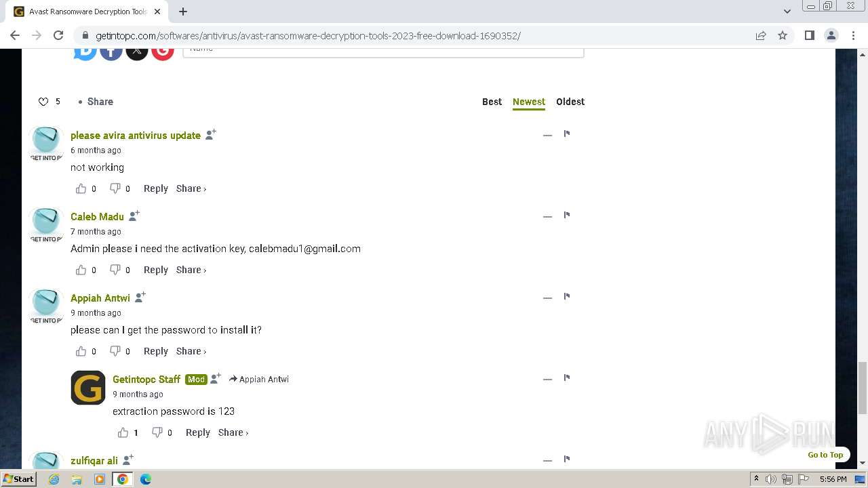Reply to the 'not working' comment

[155, 188]
